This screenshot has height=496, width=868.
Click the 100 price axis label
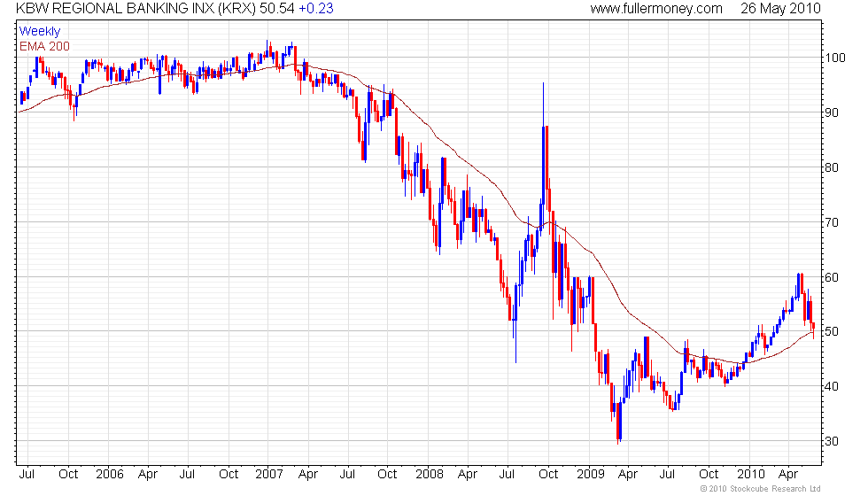[834, 58]
